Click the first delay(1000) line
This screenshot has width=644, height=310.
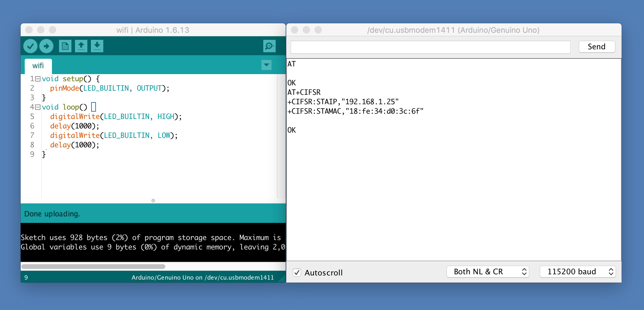pyautogui.click(x=74, y=126)
